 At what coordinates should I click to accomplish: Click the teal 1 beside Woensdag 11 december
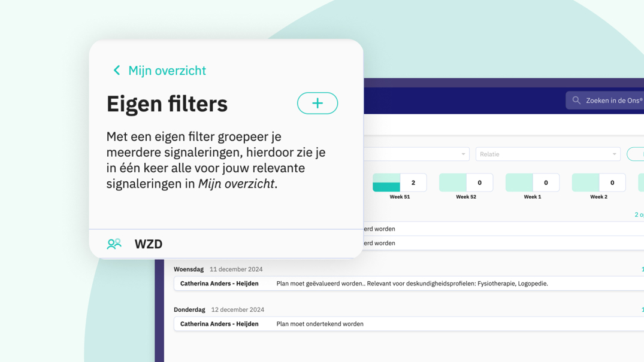(x=641, y=269)
